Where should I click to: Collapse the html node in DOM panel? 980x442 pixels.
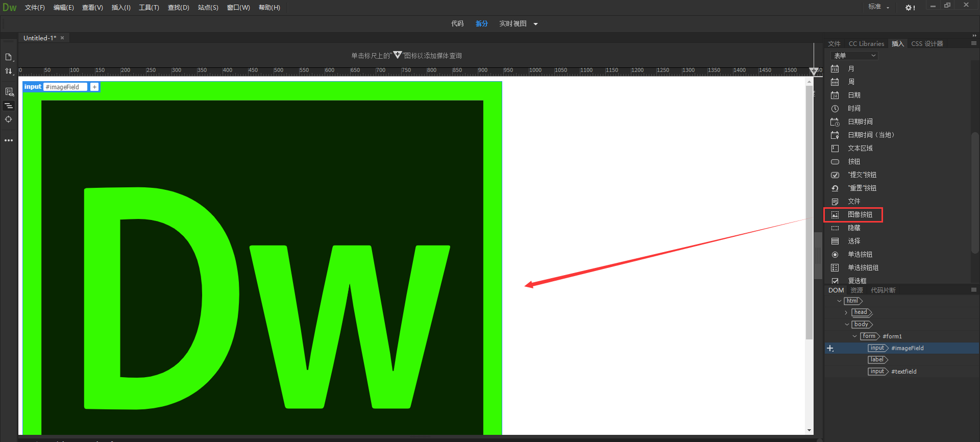(x=839, y=301)
